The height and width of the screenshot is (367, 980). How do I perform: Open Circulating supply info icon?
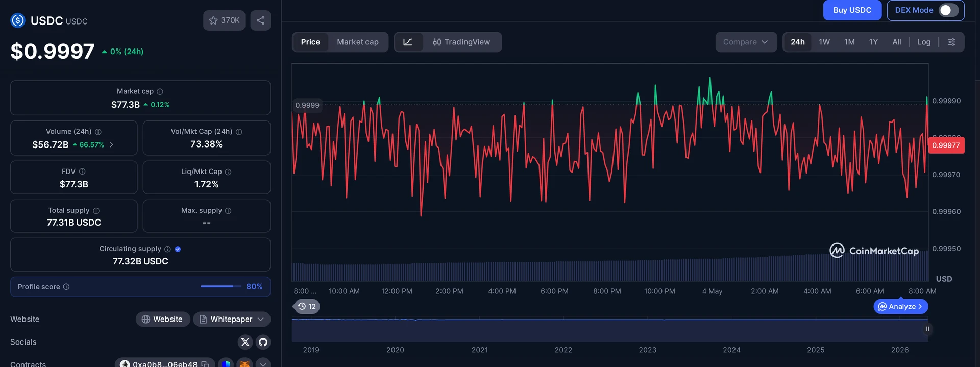tap(167, 249)
